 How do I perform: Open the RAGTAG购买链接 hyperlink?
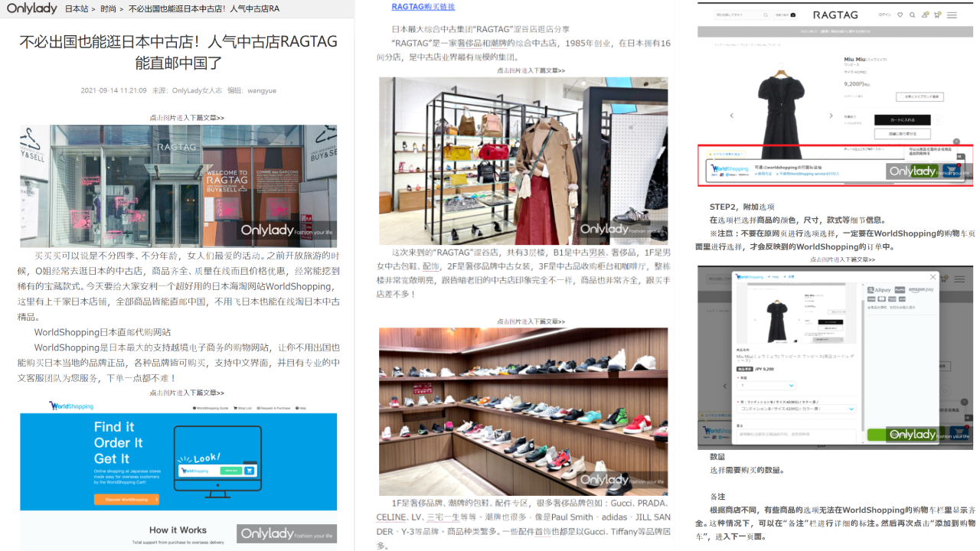pos(423,7)
